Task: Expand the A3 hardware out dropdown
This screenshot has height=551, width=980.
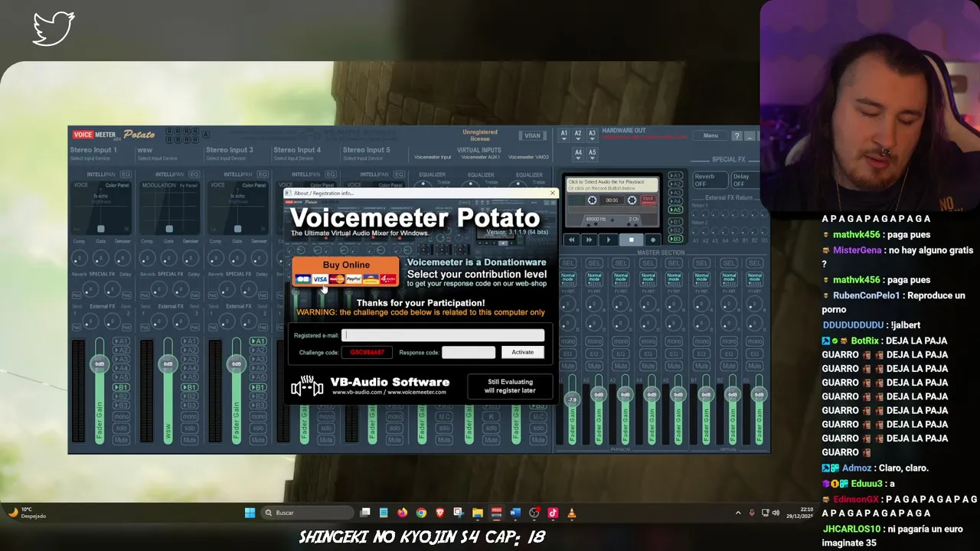Action: 592,134
